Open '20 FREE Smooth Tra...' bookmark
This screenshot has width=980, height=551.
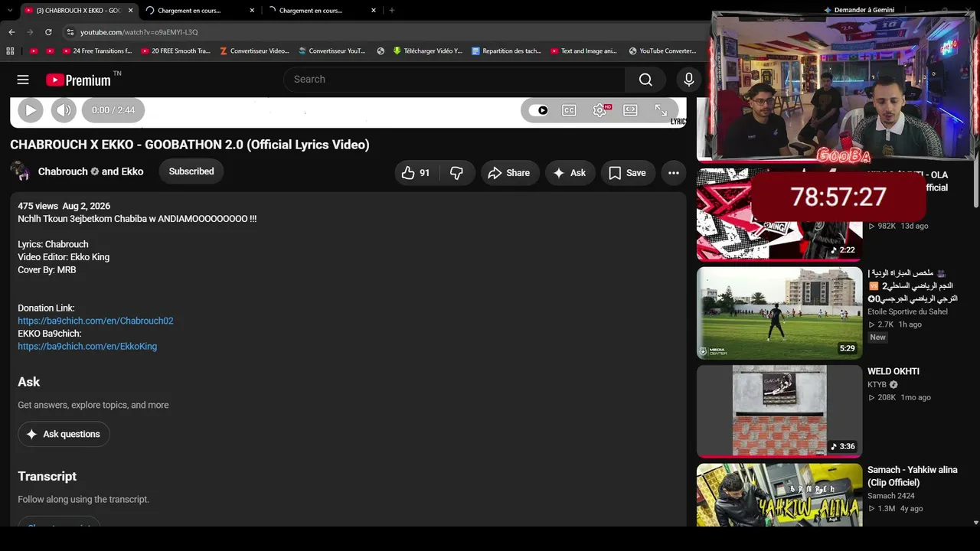(175, 51)
